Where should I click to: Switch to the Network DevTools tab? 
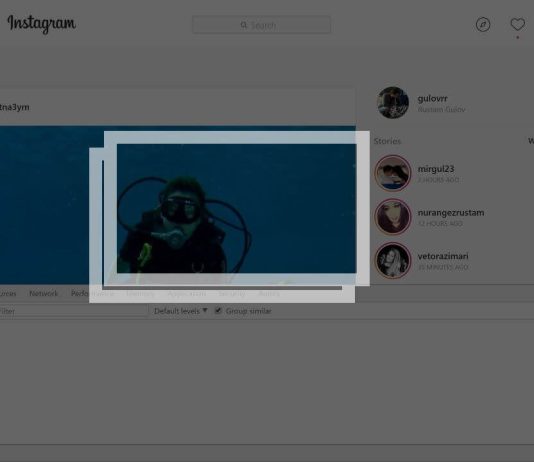click(x=44, y=293)
